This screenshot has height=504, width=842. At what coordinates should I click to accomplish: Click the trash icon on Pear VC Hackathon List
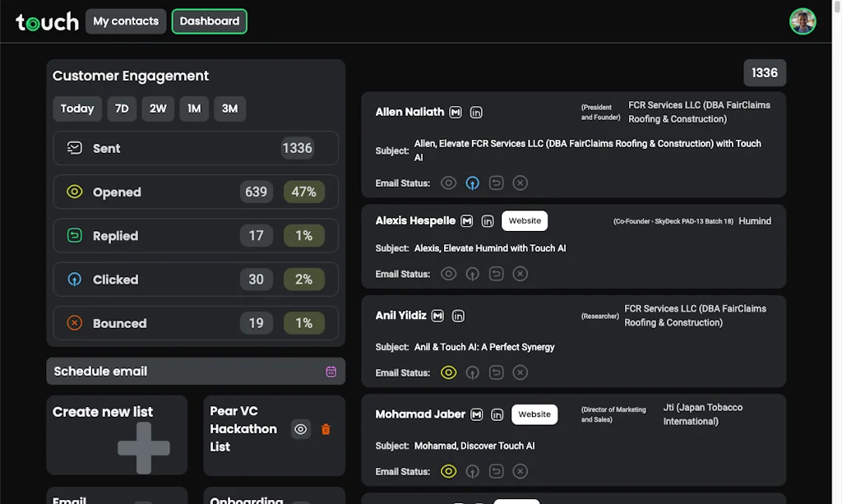326,428
